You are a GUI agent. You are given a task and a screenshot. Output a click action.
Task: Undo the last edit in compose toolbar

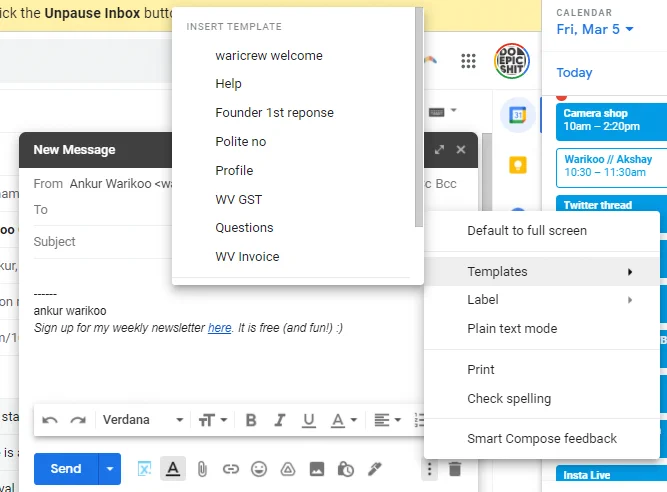click(50, 420)
